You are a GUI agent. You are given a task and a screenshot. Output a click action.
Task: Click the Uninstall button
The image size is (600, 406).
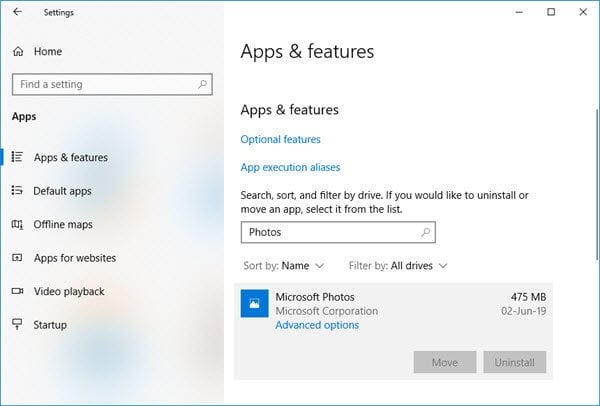tap(515, 362)
